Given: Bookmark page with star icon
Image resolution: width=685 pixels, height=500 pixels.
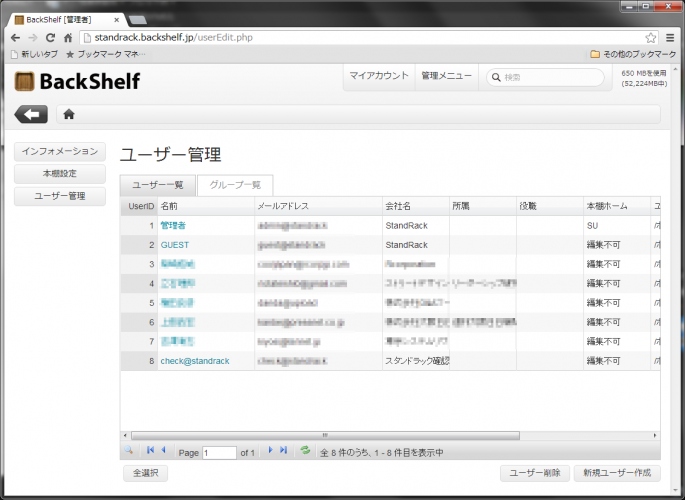Looking at the screenshot, I should pyautogui.click(x=650, y=38).
